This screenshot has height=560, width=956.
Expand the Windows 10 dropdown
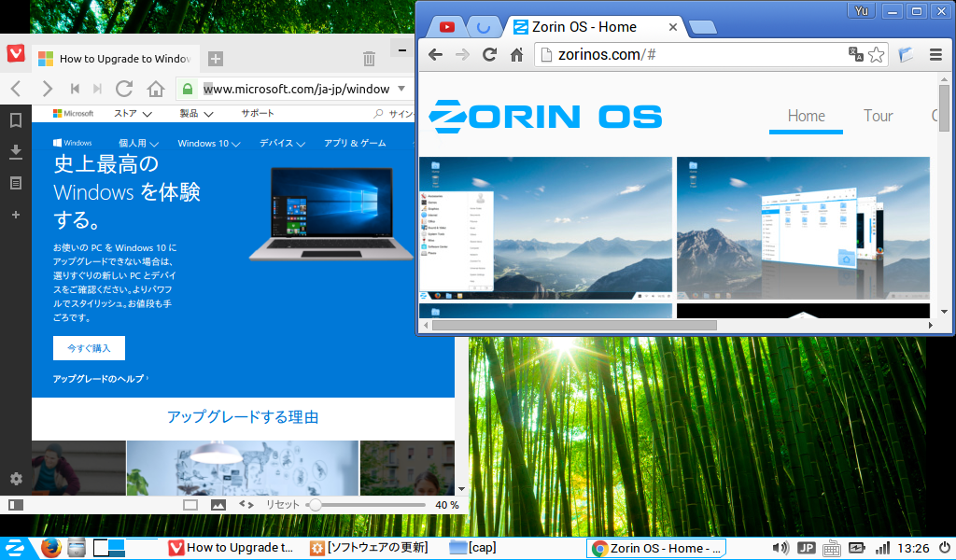(x=208, y=143)
